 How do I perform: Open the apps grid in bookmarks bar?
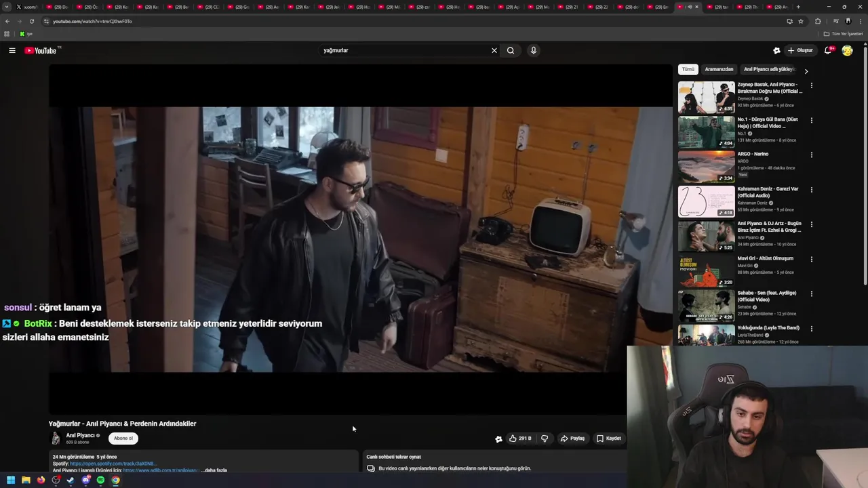[x=7, y=34]
